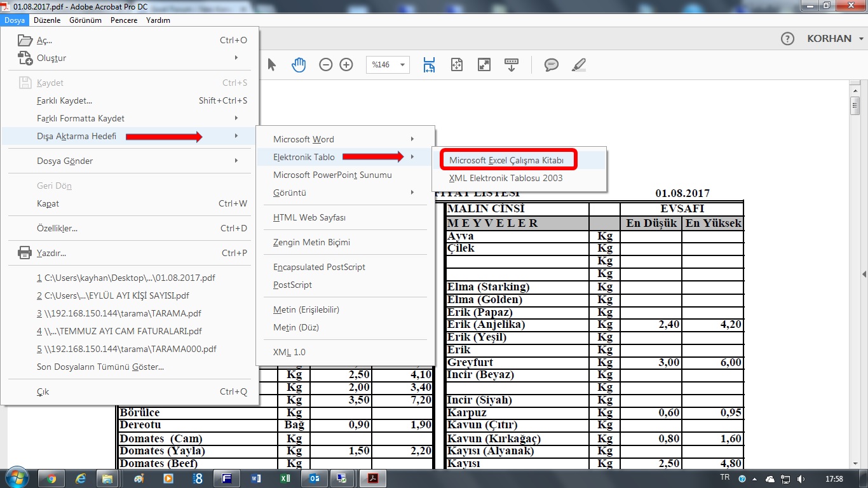Open the media player taskbar icon
This screenshot has height=488, width=868.
pos(168,478)
